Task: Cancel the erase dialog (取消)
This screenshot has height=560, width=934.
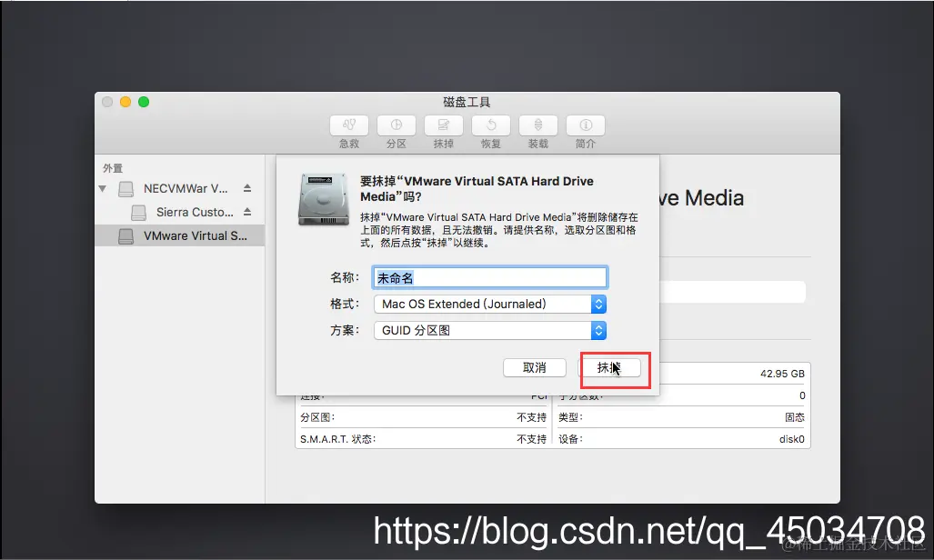Action: coord(535,367)
